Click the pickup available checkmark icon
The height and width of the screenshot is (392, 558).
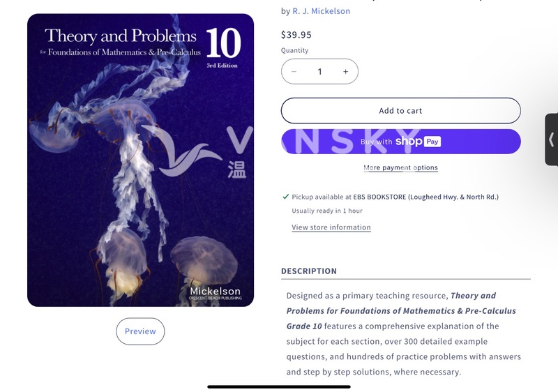(x=285, y=197)
